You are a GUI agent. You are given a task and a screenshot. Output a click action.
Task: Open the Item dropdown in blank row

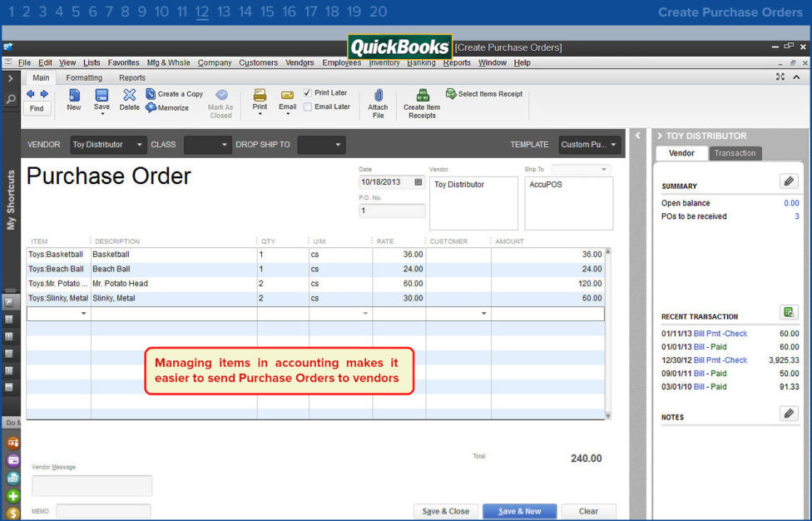(83, 313)
